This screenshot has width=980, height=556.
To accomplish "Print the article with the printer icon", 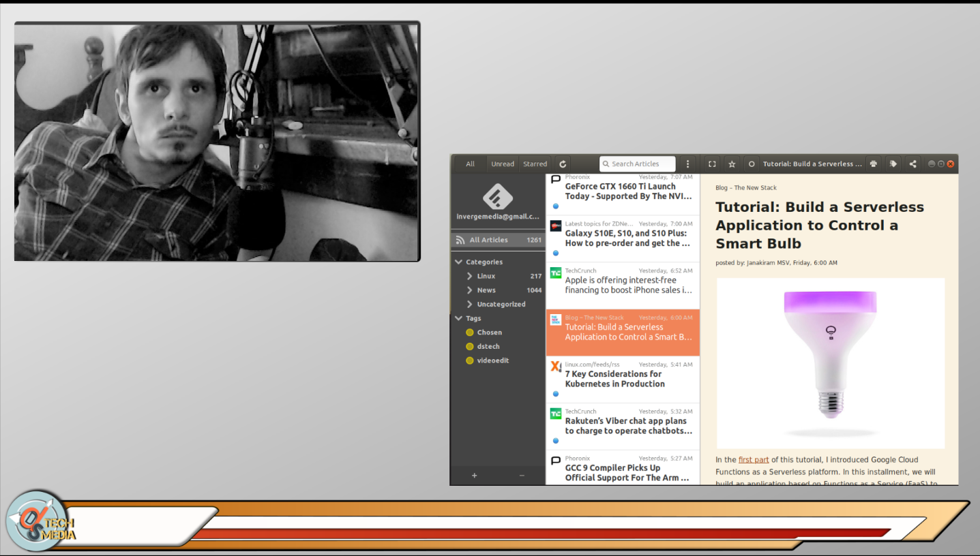I will [873, 164].
